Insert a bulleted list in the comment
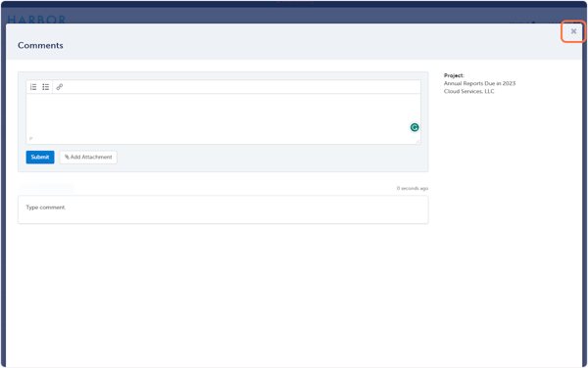Image resolution: width=588 pixels, height=368 pixels. [x=46, y=87]
